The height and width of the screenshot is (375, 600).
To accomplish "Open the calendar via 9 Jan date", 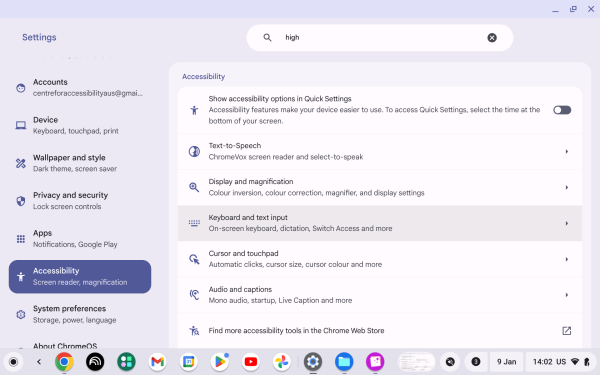I will tap(507, 362).
